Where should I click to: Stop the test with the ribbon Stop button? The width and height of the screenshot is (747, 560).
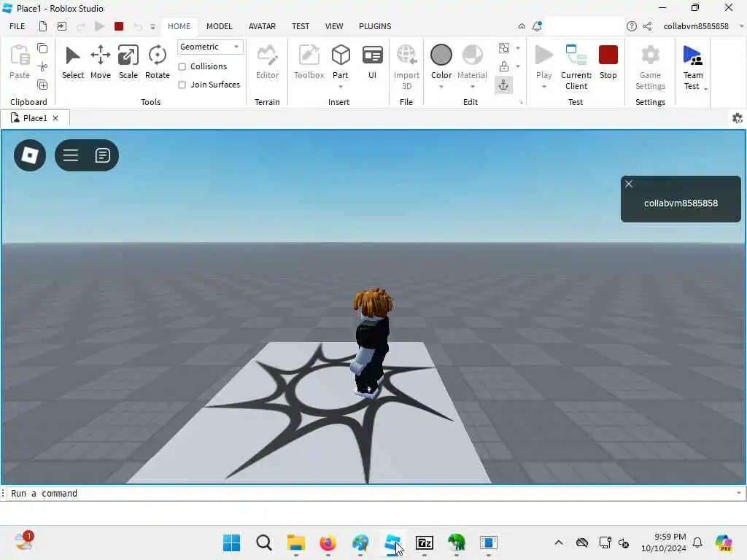click(x=608, y=62)
